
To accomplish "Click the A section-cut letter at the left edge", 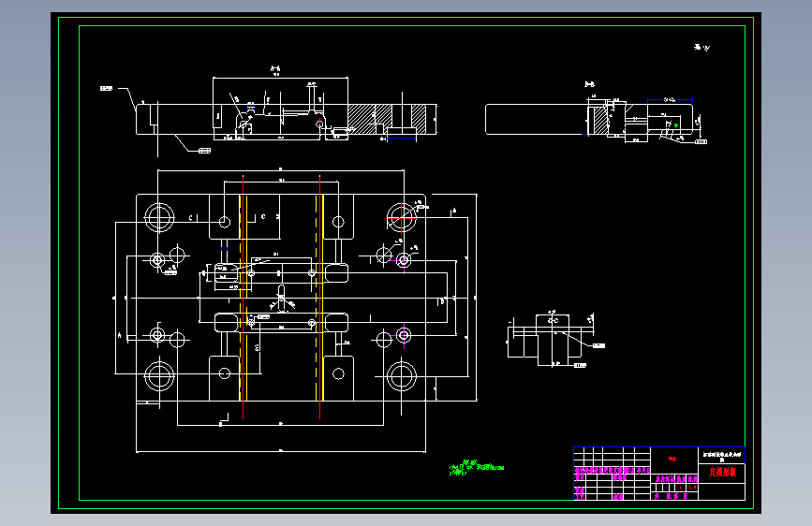I will [x=120, y=335].
